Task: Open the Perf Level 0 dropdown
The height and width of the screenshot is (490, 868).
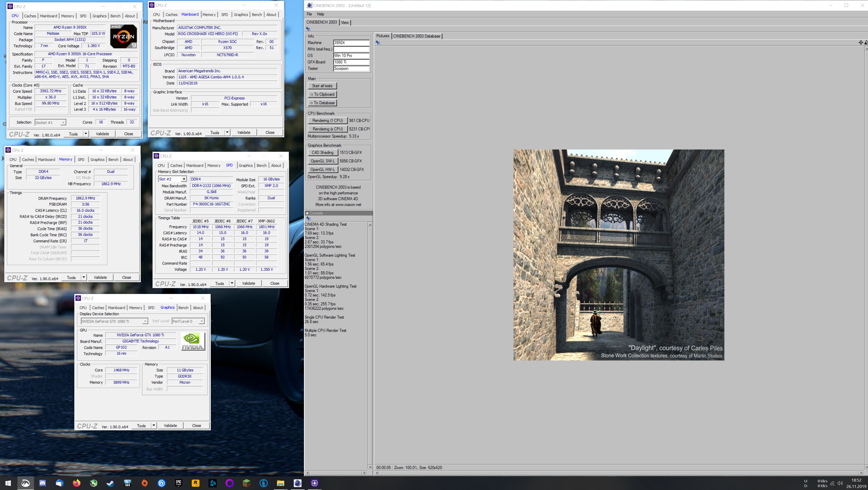Action: pos(188,321)
